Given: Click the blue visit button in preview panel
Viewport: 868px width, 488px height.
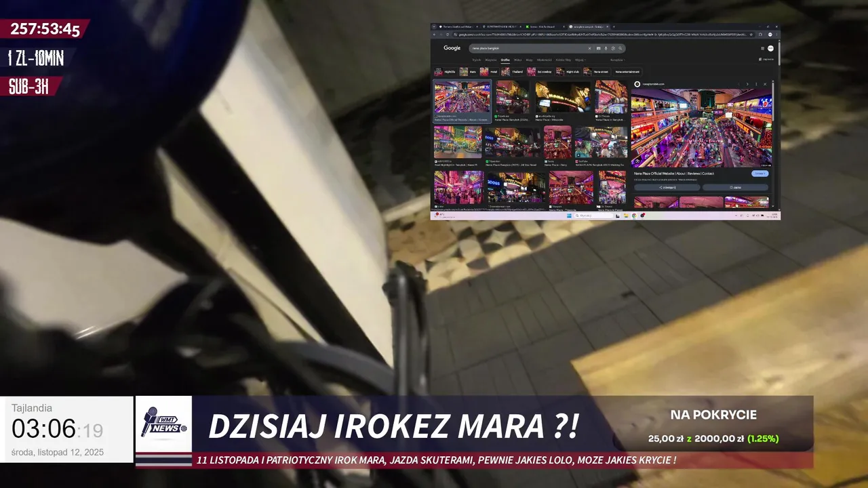Looking at the screenshot, I should [759, 174].
